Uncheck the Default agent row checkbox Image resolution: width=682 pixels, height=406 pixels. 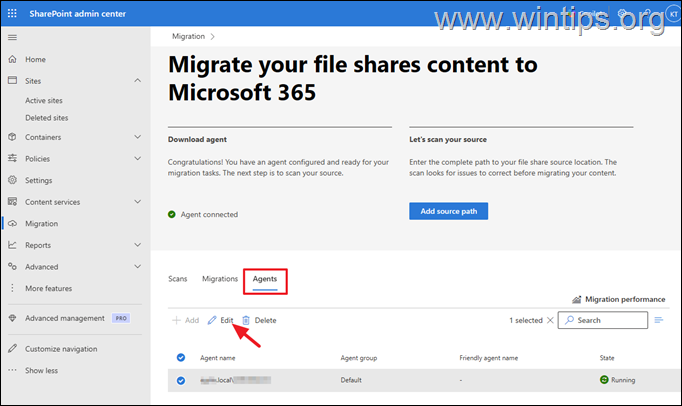point(181,381)
